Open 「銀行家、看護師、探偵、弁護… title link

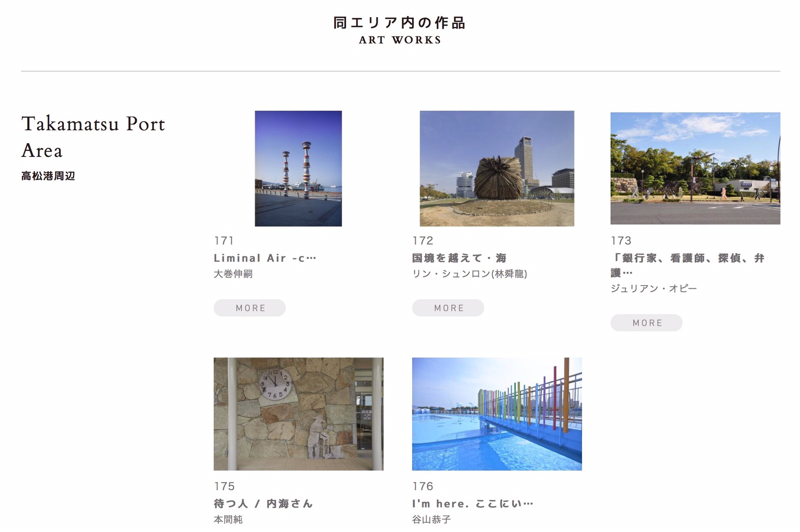(x=687, y=265)
